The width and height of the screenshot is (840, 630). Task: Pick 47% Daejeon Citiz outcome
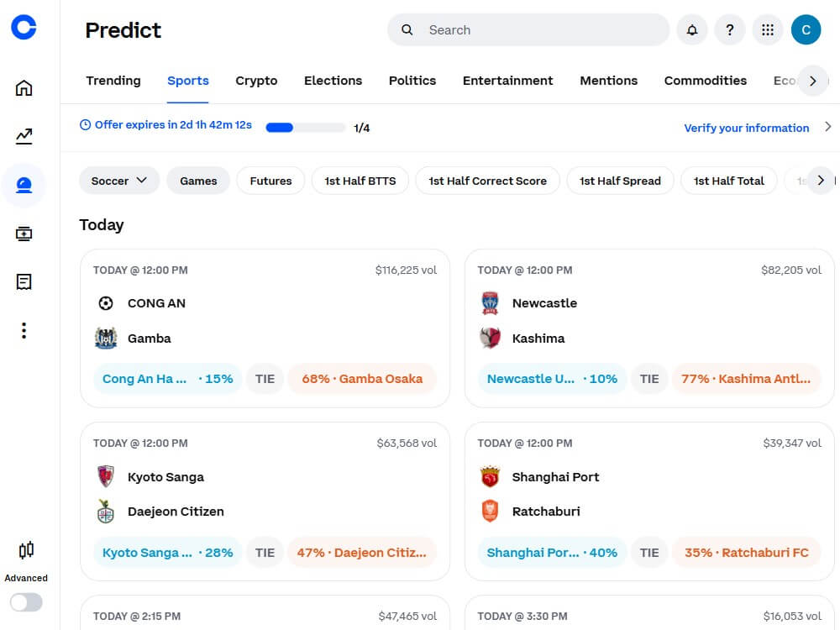tap(362, 553)
